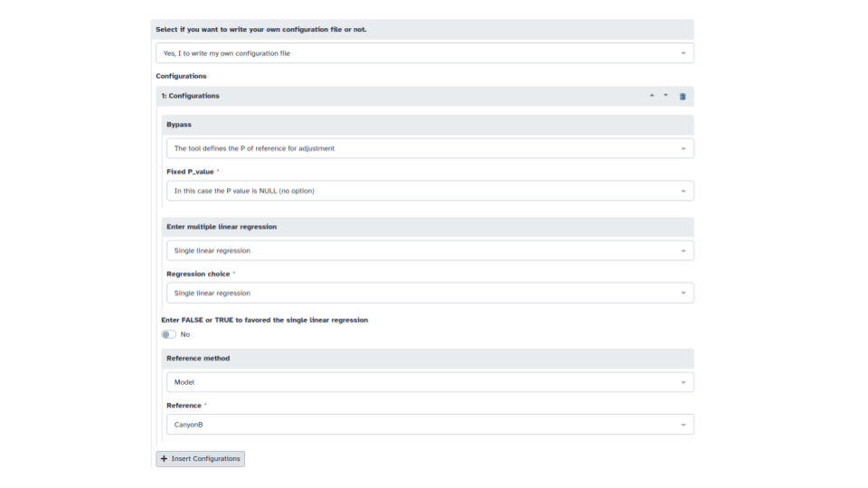Click the arrow on the Bypass select field
The height and width of the screenshot is (488, 868).
[684, 148]
